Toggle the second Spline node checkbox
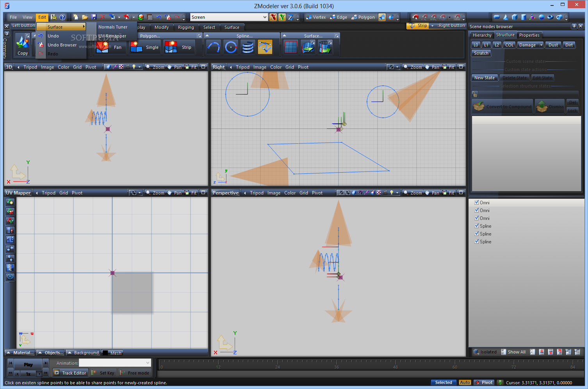This screenshot has width=588, height=389. (476, 234)
